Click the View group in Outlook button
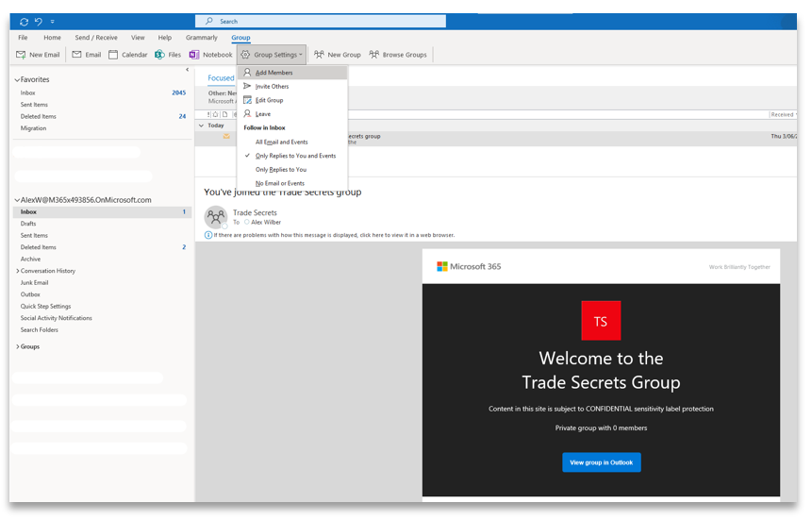The height and width of the screenshot is (520, 812). [x=601, y=462]
